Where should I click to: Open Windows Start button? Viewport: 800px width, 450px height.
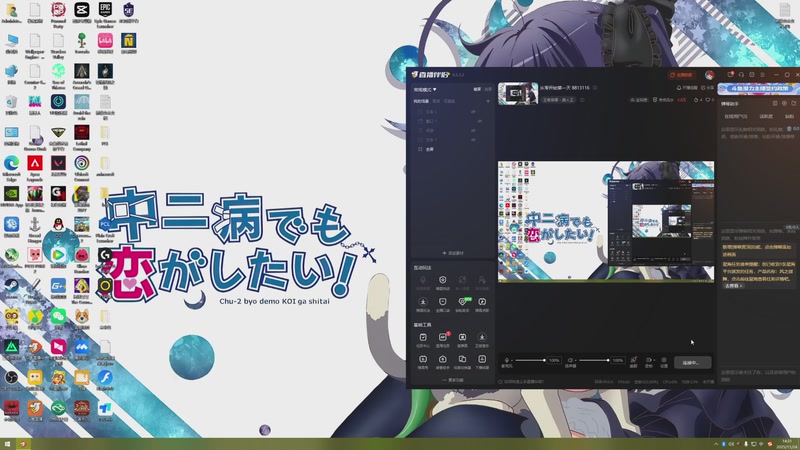[x=7, y=444]
